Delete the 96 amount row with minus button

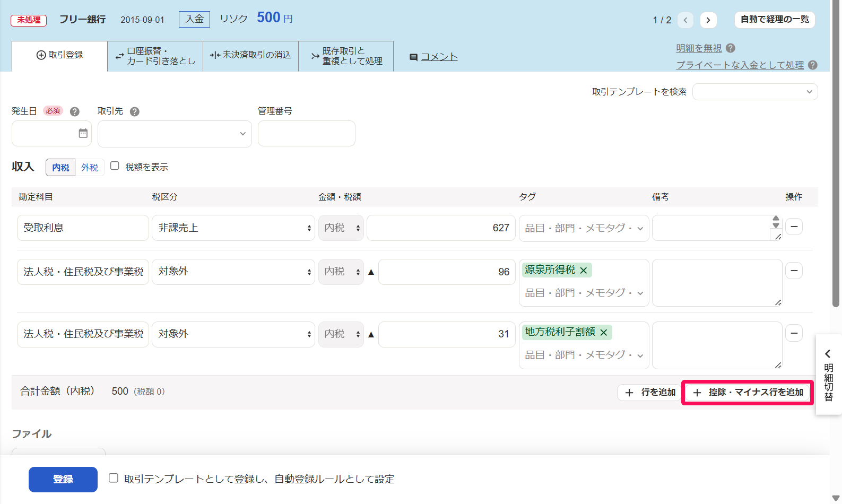tap(794, 271)
